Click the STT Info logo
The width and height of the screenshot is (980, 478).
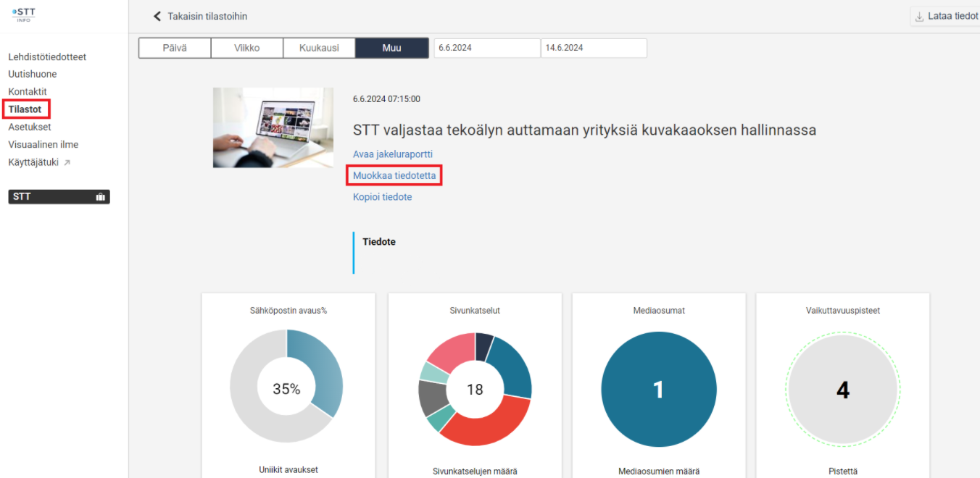click(x=24, y=14)
